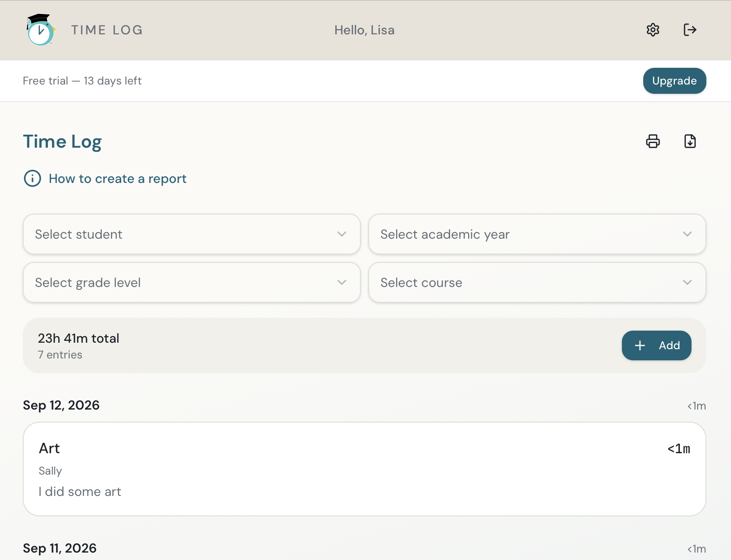Add a new time entry
Viewport: 731px width, 560px height.
tap(657, 345)
